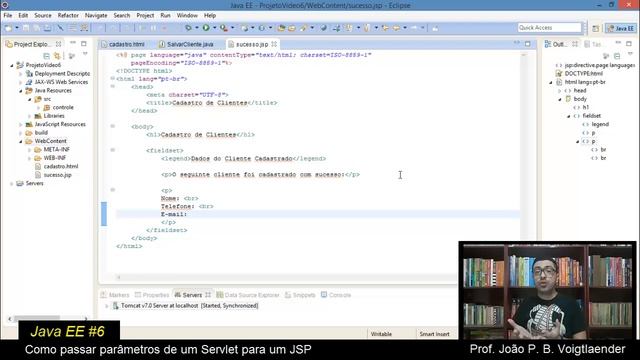Viewport: 640px width, 360px height.
Task: Click the green Run button in the toolbar
Action: pyautogui.click(x=206, y=28)
